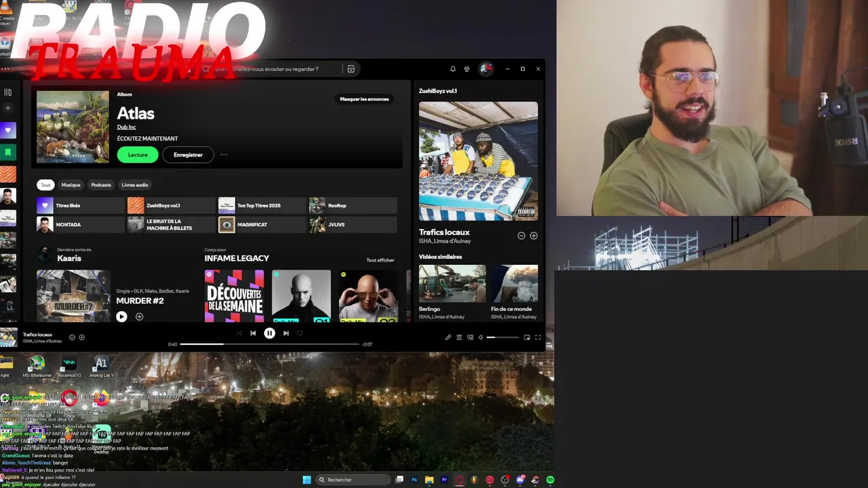Open the profile avatar menu

pos(485,68)
